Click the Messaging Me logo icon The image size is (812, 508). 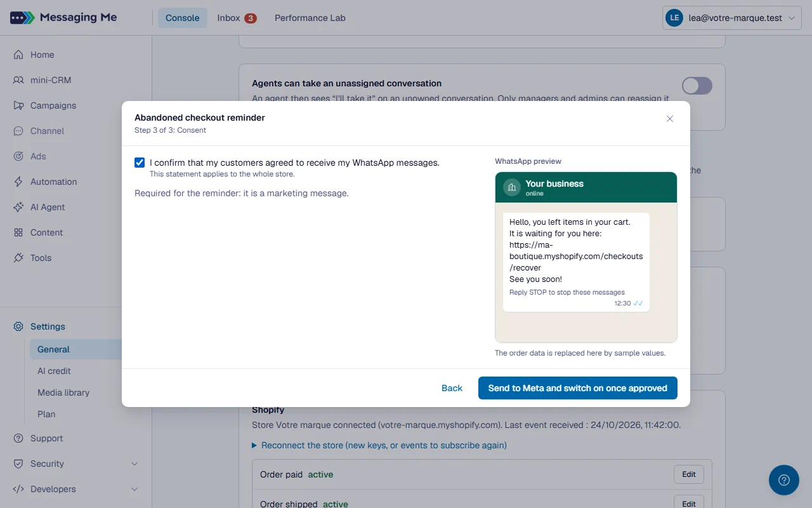pos(22,18)
